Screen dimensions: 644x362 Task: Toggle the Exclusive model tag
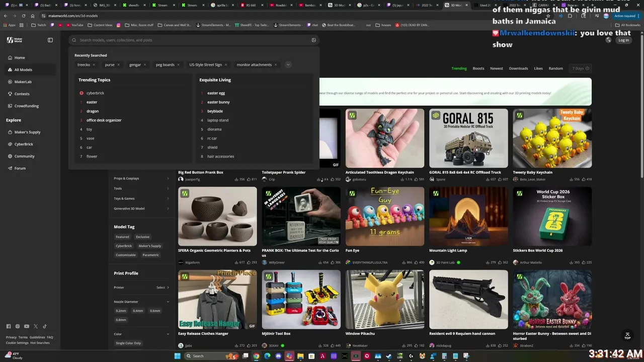tap(142, 237)
